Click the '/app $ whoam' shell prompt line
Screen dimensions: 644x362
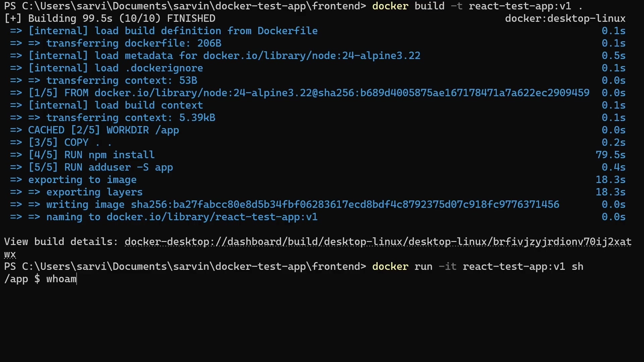coord(40,279)
